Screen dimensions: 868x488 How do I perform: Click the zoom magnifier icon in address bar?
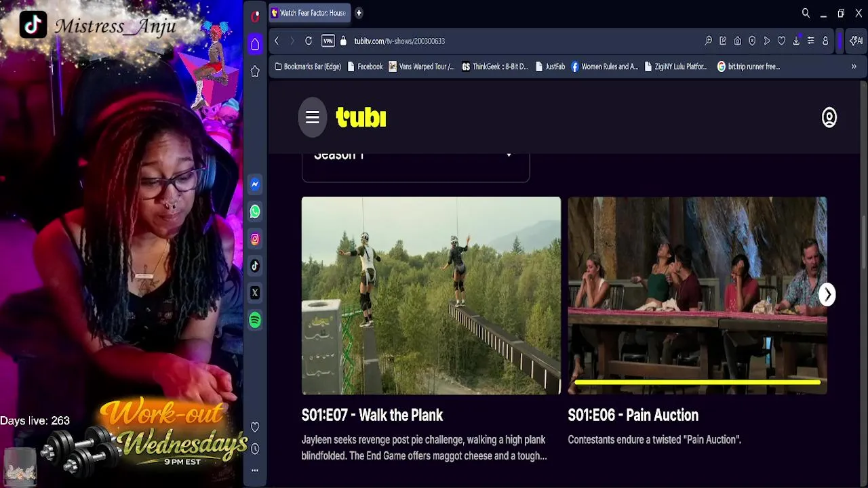[x=709, y=41]
